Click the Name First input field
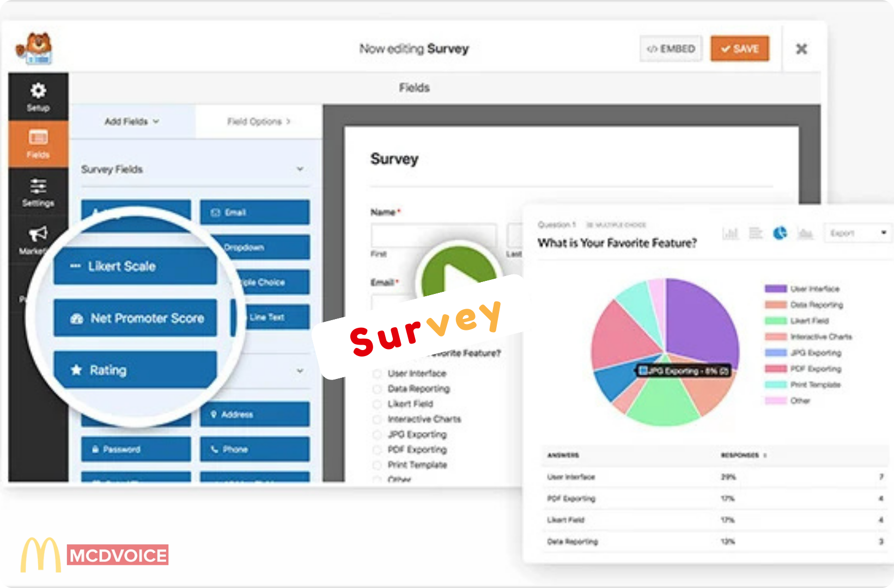894x588 pixels. (433, 235)
